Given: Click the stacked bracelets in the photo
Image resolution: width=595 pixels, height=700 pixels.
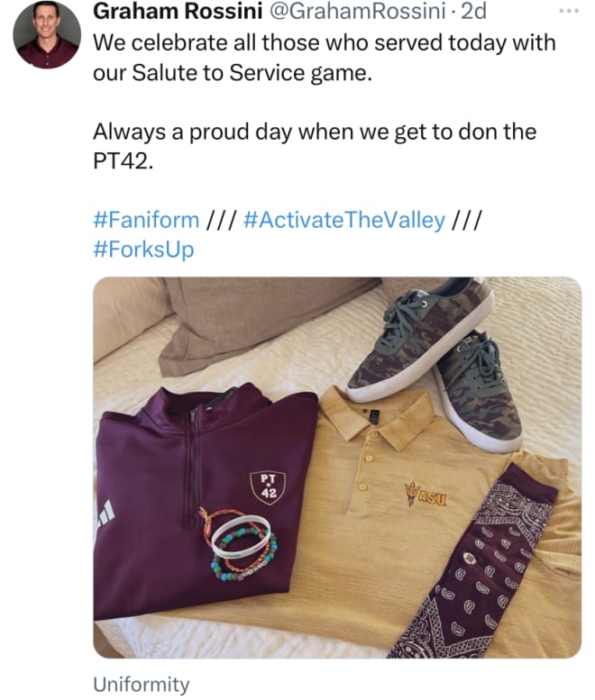Looking at the screenshot, I should 240,542.
